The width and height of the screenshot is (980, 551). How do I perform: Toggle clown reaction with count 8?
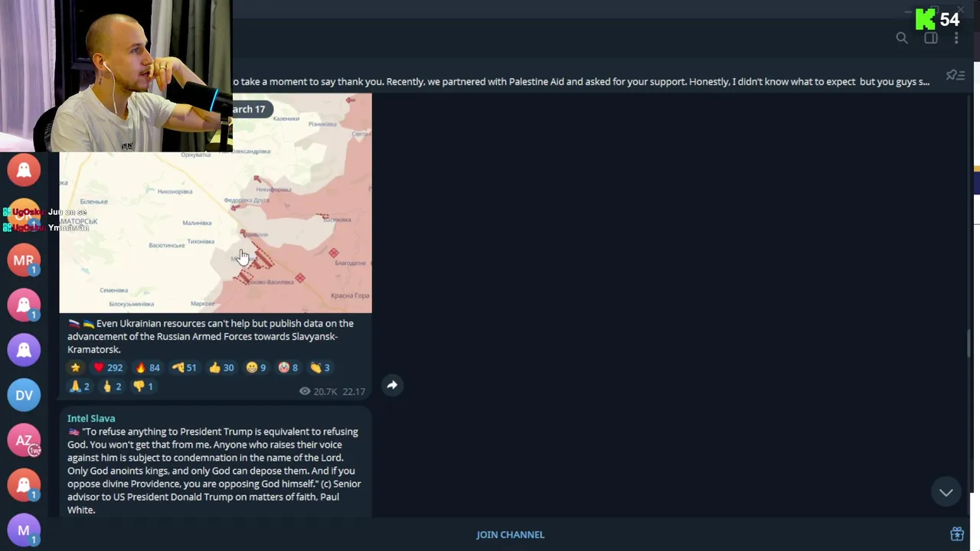288,367
